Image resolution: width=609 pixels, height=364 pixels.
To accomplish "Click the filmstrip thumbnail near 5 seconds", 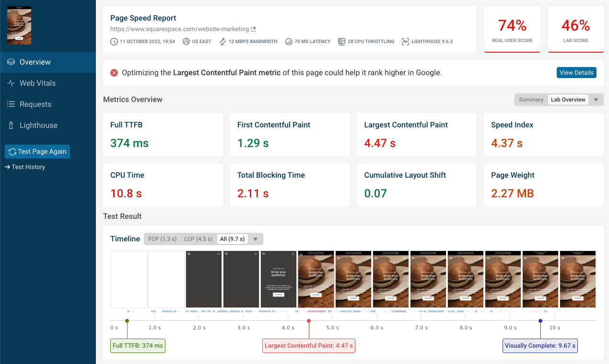I will tap(353, 279).
